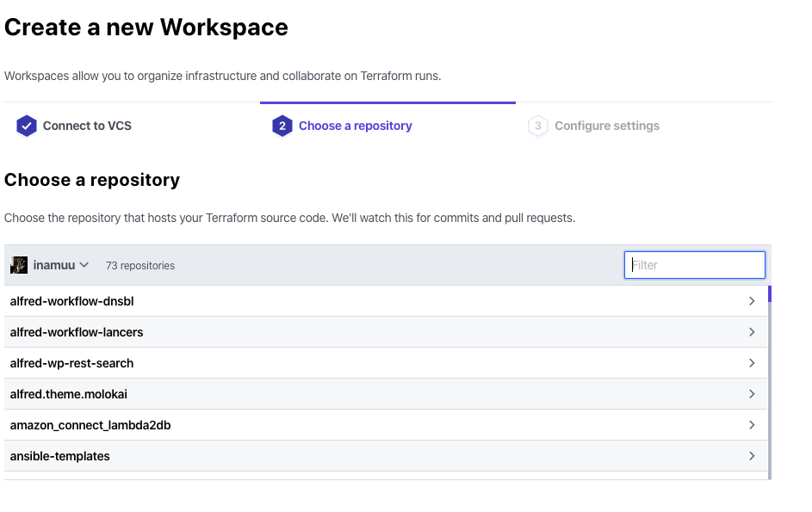This screenshot has width=812, height=512.
Task: Select the alfred-workflow-dnsbl repository
Action: (x=72, y=301)
